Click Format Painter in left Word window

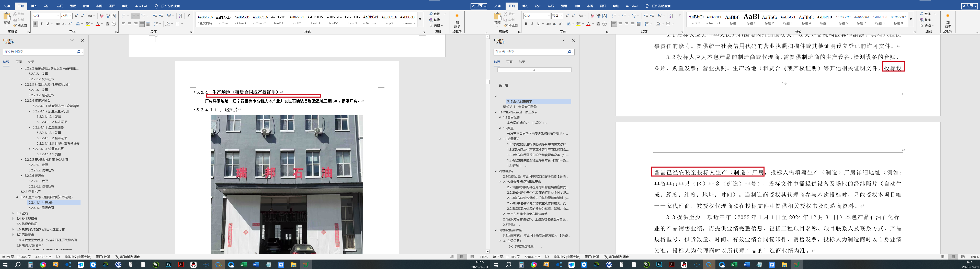20,26
